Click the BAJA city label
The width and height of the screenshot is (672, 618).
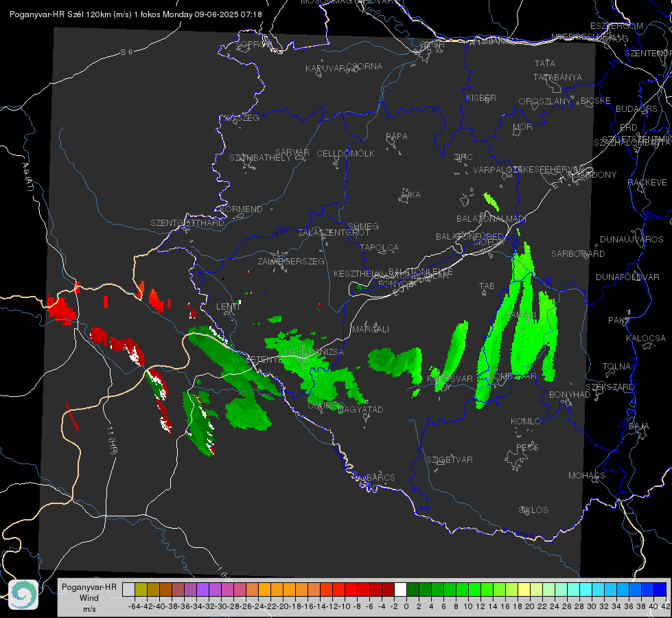click(x=639, y=426)
